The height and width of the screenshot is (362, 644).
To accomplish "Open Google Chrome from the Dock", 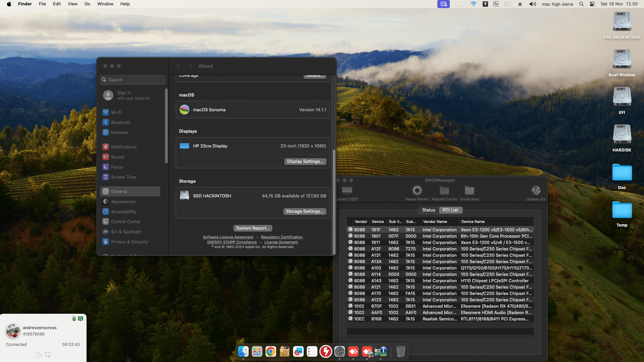I will (271, 352).
